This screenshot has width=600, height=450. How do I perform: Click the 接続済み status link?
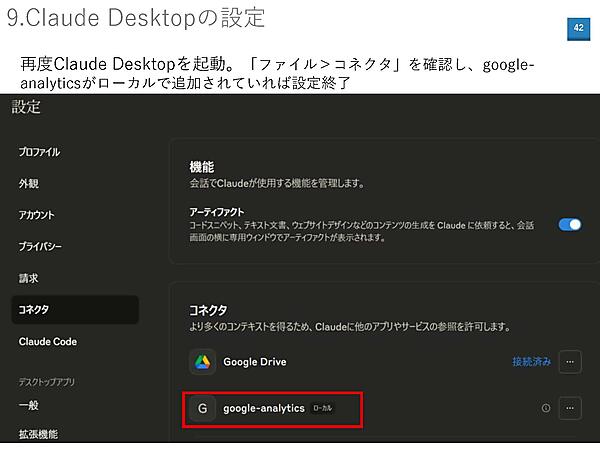click(x=531, y=362)
